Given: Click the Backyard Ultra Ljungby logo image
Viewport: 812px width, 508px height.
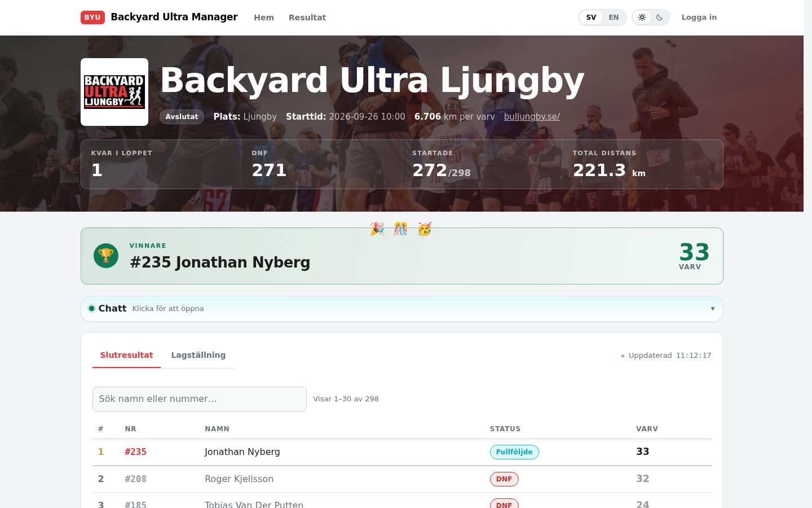Looking at the screenshot, I should pos(114,92).
